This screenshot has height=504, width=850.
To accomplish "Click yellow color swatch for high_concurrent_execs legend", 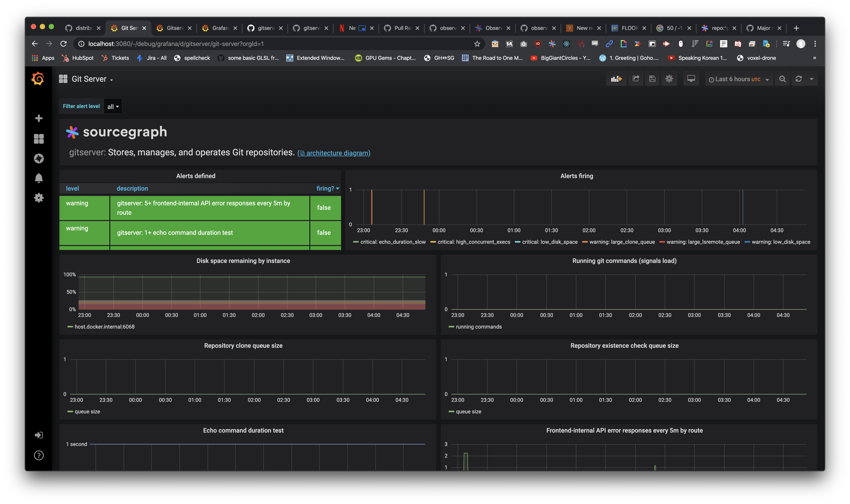I will click(x=433, y=242).
